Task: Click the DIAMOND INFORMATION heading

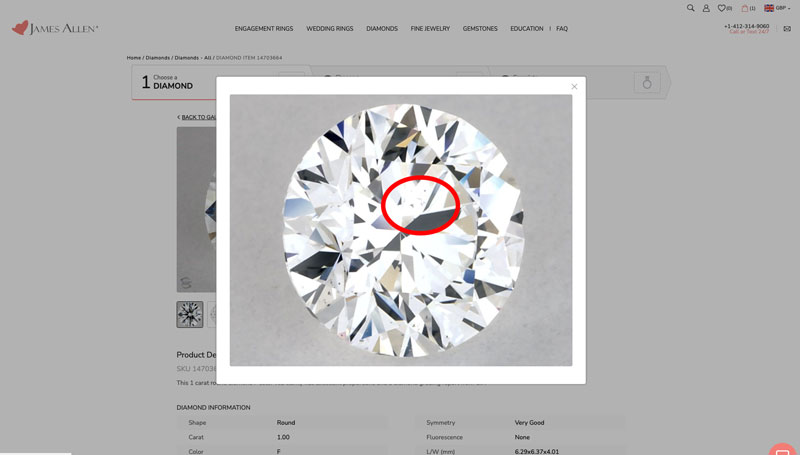Action: pos(213,408)
